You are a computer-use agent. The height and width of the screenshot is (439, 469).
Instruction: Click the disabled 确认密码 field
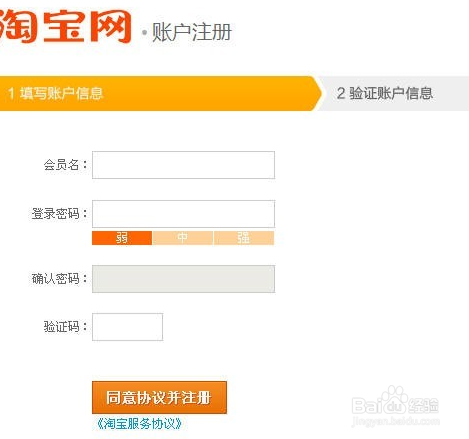tap(183, 279)
